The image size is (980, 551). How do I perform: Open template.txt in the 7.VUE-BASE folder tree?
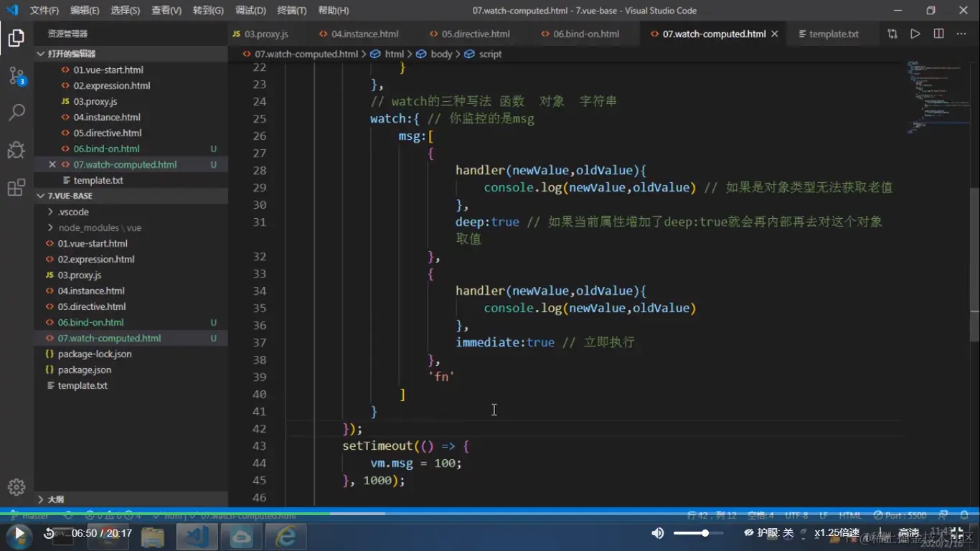tap(131, 385)
